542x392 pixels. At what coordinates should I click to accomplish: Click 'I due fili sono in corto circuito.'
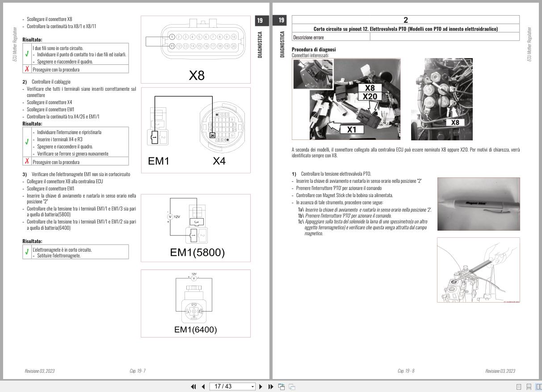click(x=58, y=48)
